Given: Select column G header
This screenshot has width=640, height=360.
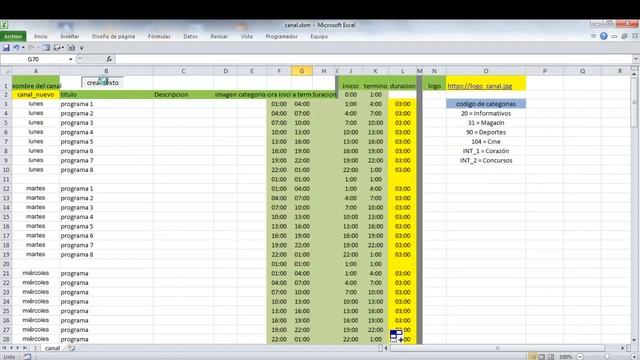Looking at the screenshot, I should tap(302, 71).
